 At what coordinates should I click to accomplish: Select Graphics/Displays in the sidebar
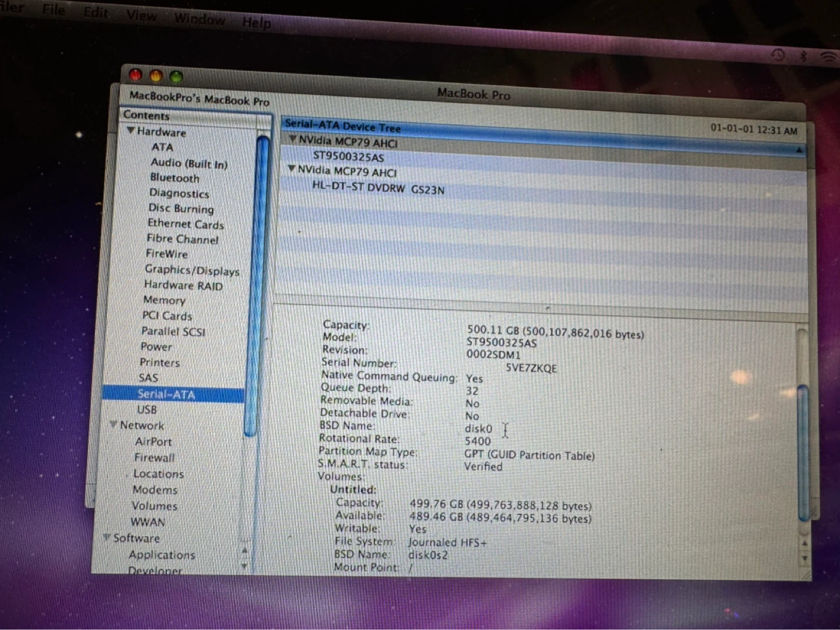click(x=192, y=269)
